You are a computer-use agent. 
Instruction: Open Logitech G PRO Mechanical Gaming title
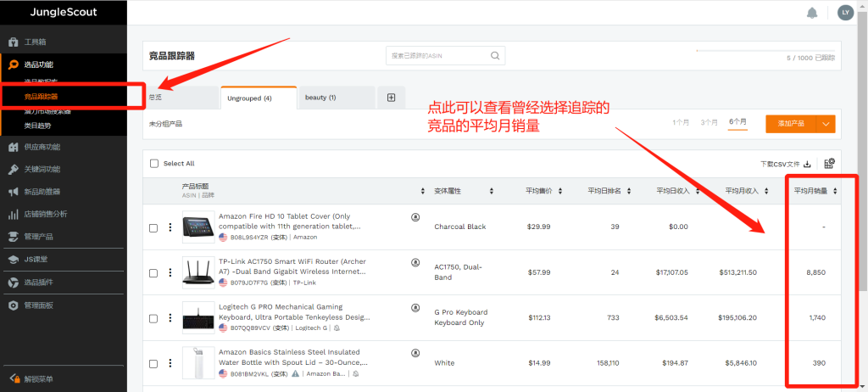coord(294,312)
